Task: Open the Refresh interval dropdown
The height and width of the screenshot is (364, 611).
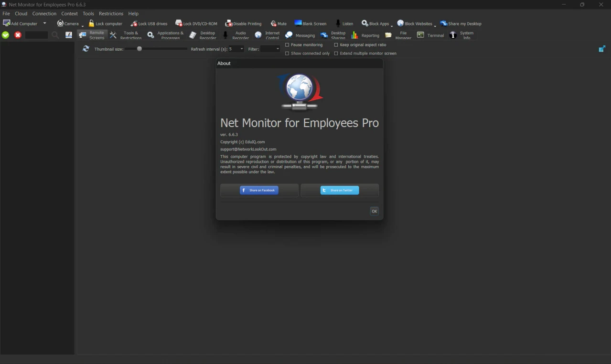Action: point(236,49)
